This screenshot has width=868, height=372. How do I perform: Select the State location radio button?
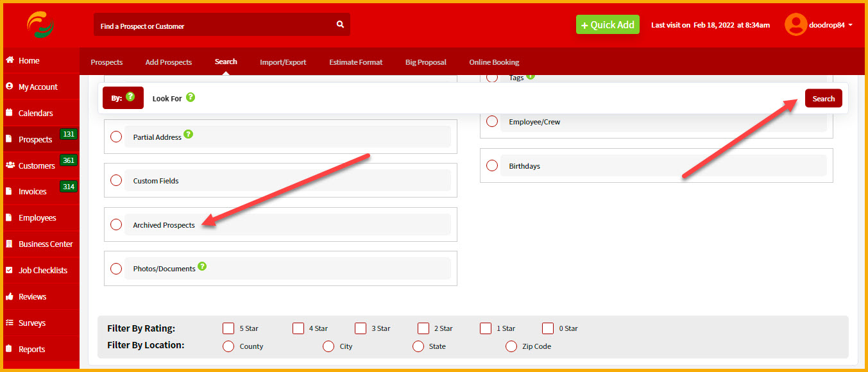click(x=418, y=346)
